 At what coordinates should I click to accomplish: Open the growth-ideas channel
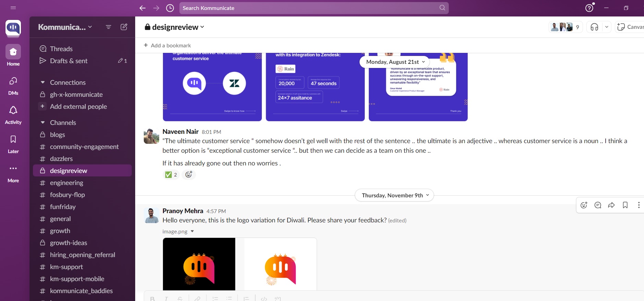point(82,243)
